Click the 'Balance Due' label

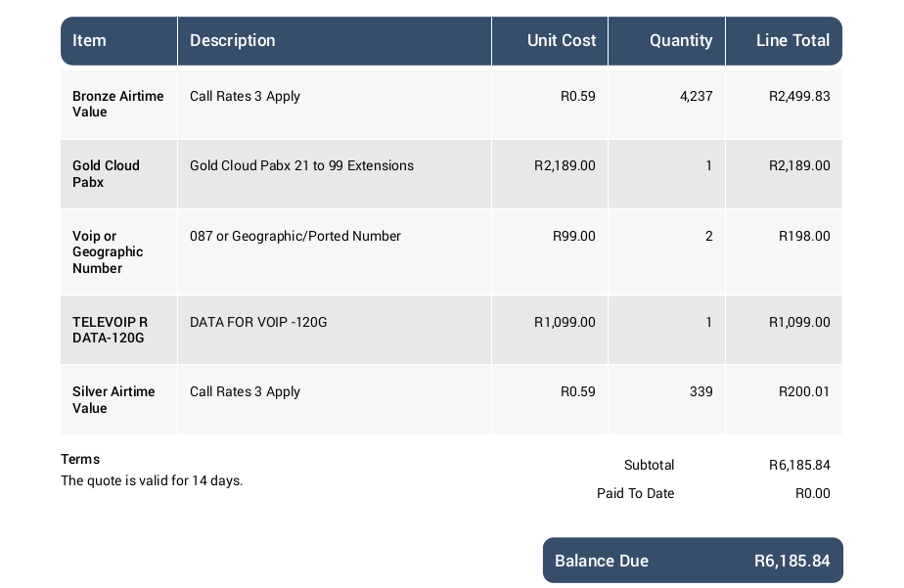[x=602, y=561]
